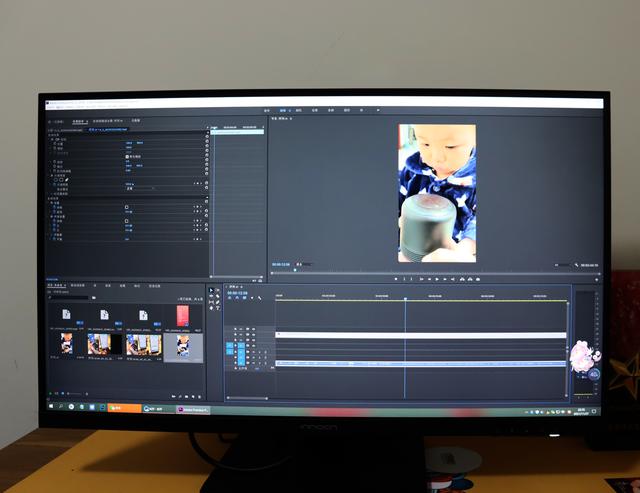Add marker in Program Monitor transport bar
This screenshot has height=493, width=640.
coord(396,279)
